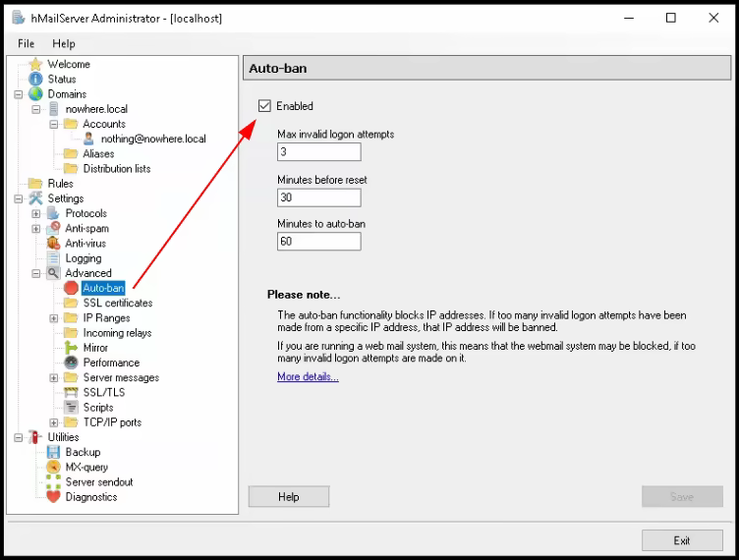The height and width of the screenshot is (560, 739).
Task: Click the MX-query compass icon
Action: tap(53, 467)
